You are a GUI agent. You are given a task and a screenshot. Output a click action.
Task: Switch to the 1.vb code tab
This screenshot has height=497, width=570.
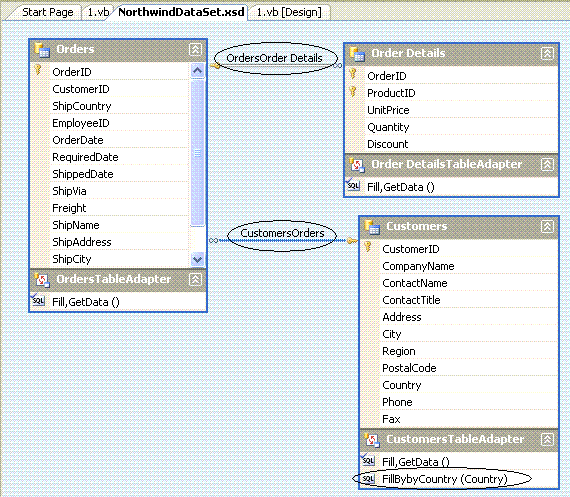point(98,12)
